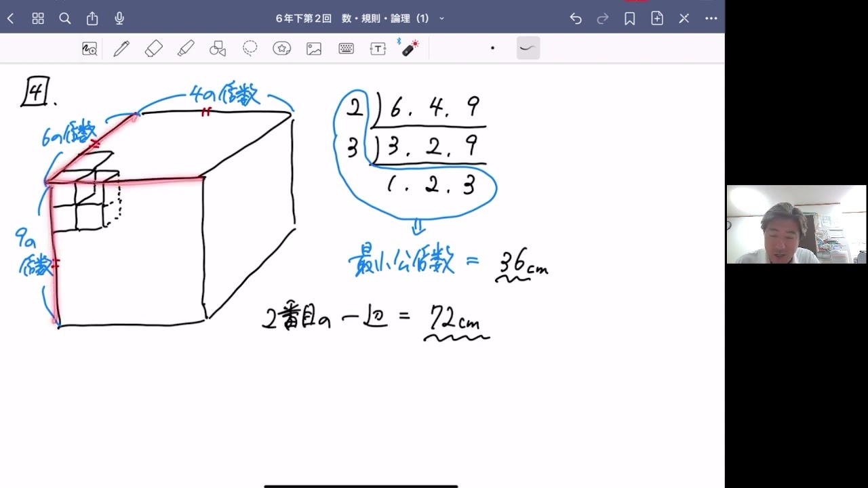
Task: Add a bookmark to this page
Action: (629, 18)
